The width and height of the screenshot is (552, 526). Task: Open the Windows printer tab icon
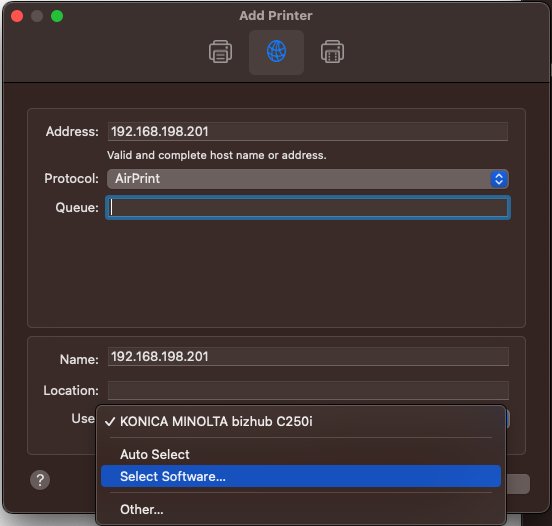[332, 52]
